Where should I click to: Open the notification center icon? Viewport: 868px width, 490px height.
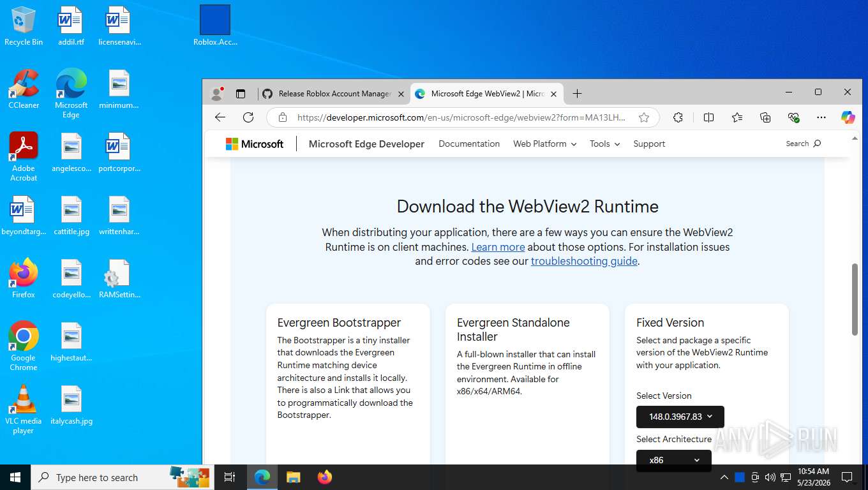point(847,477)
